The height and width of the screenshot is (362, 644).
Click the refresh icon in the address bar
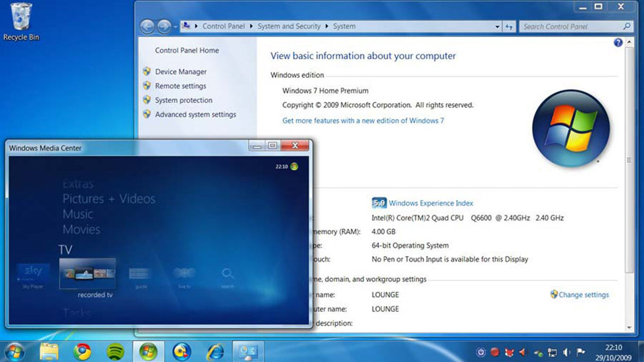point(509,26)
